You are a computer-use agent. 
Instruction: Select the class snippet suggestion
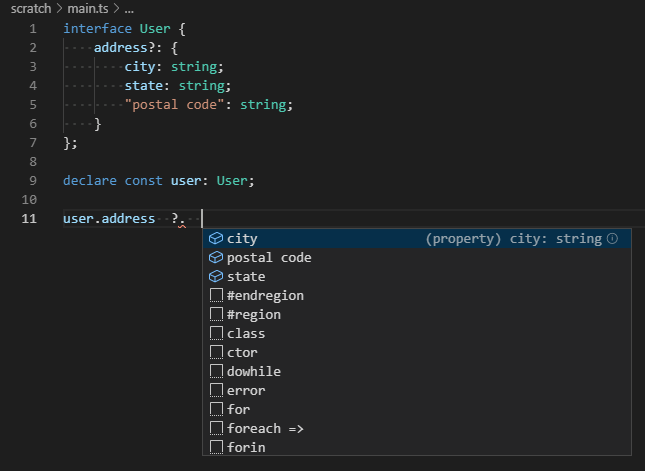[x=417, y=333]
